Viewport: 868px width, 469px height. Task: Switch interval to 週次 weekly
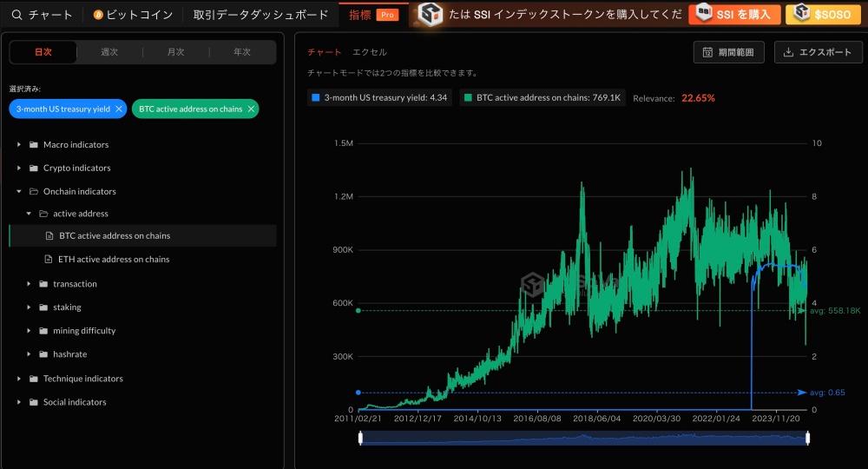point(109,52)
